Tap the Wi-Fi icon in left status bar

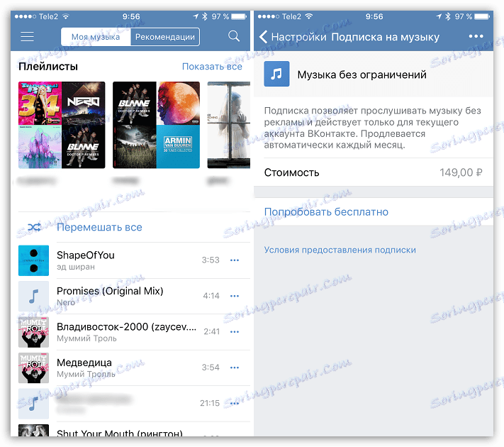pyautogui.click(x=66, y=16)
